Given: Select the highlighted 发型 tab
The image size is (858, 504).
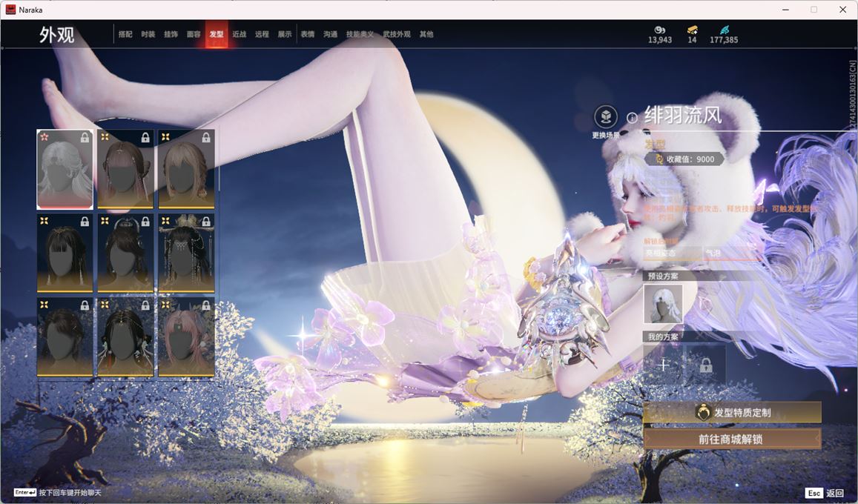Looking at the screenshot, I should click(217, 34).
